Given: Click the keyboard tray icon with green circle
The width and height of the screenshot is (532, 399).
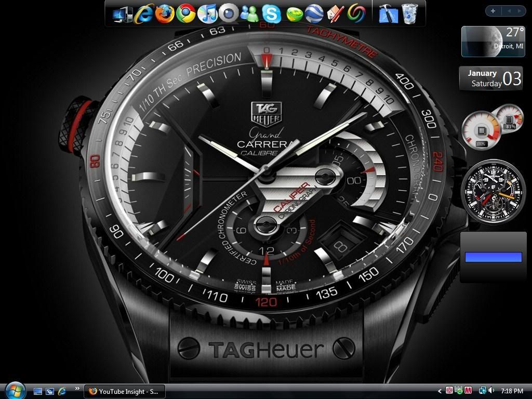Looking at the screenshot, I should [459, 391].
